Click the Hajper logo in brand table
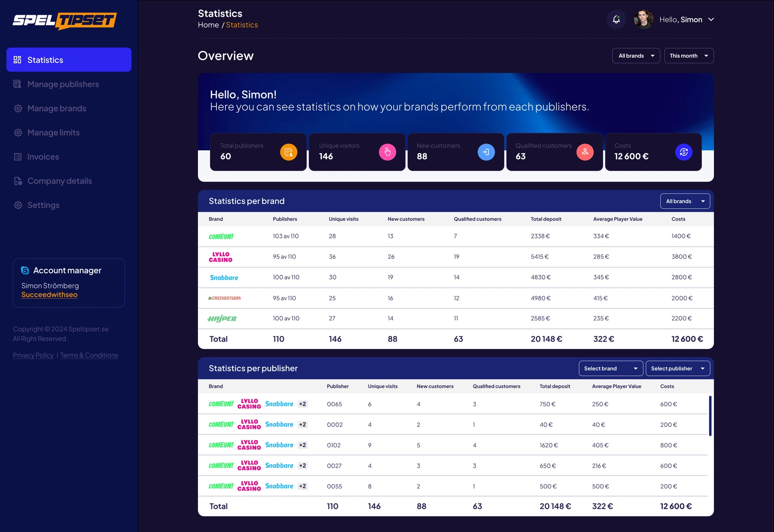The height and width of the screenshot is (532, 774). click(222, 319)
